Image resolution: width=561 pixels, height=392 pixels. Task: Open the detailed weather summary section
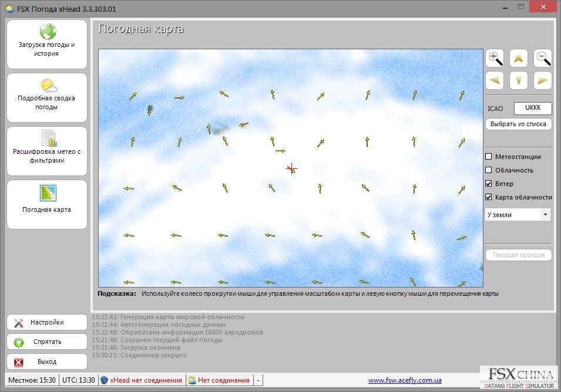click(47, 97)
